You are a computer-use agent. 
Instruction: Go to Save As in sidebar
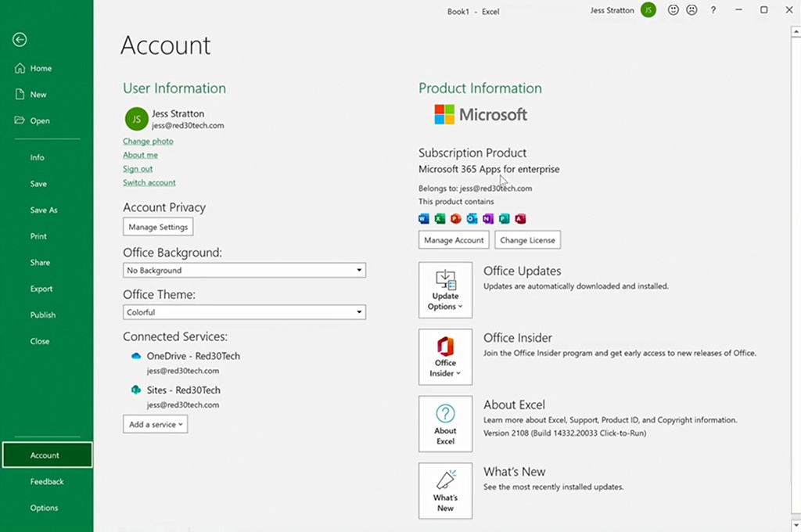tap(44, 210)
